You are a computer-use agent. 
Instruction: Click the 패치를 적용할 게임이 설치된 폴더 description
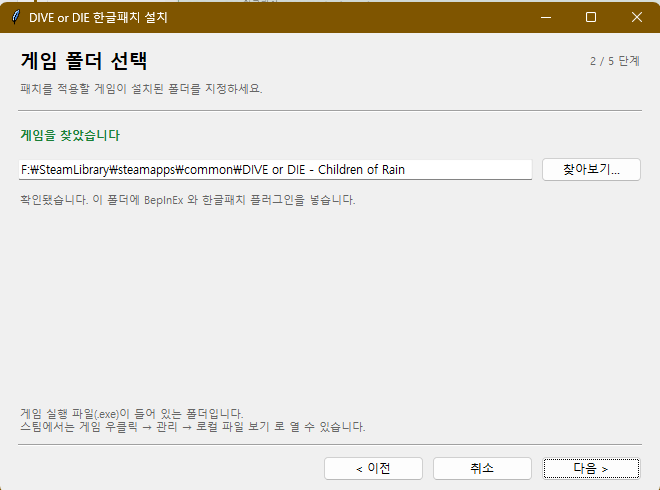click(x=141, y=89)
